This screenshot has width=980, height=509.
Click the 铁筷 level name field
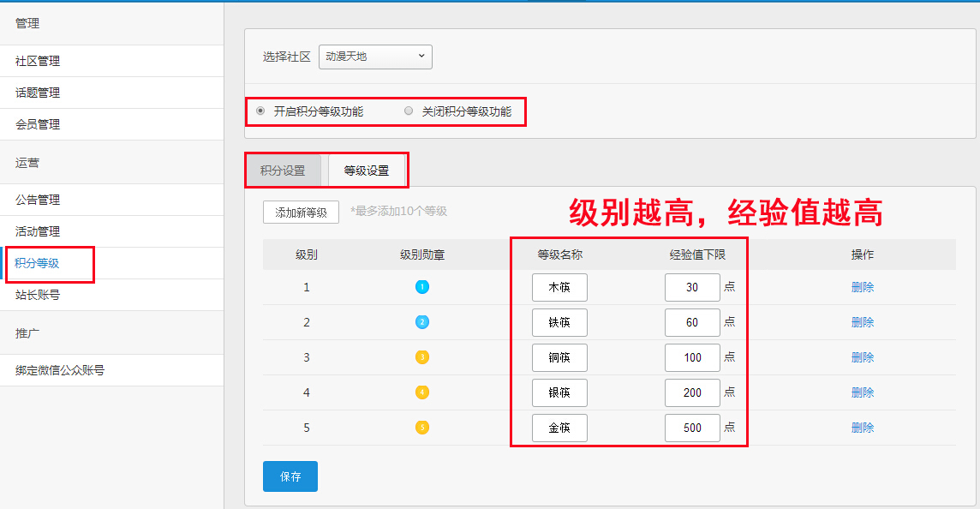[559, 322]
